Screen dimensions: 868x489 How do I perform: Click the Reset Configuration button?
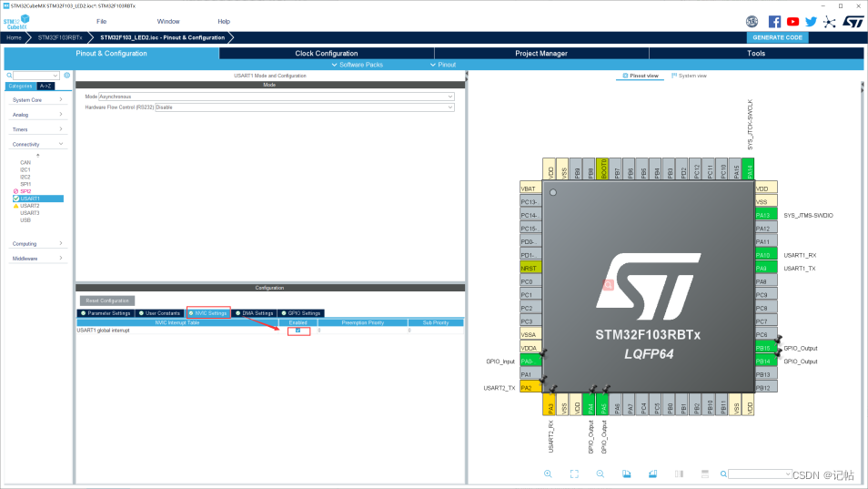(107, 301)
